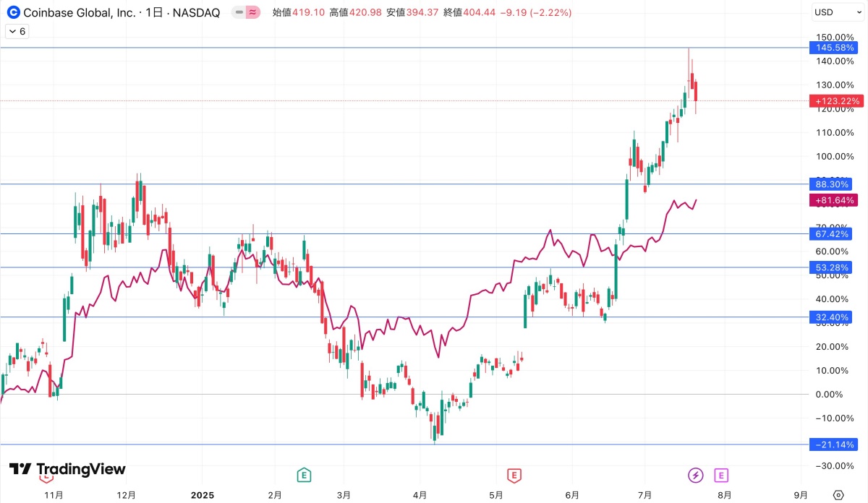Expand the collapsed indicators list showing 6
868x503 pixels.
pyautogui.click(x=16, y=31)
